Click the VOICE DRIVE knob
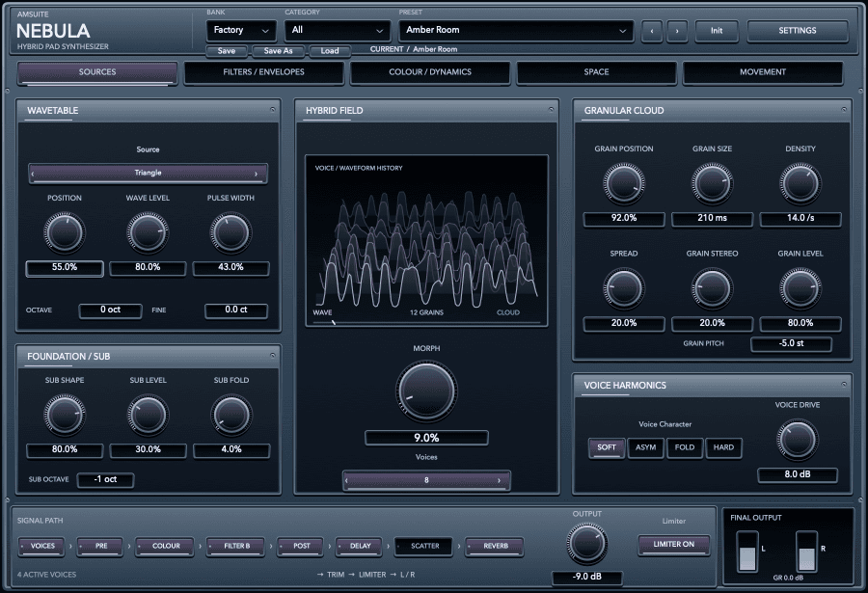 click(x=798, y=441)
